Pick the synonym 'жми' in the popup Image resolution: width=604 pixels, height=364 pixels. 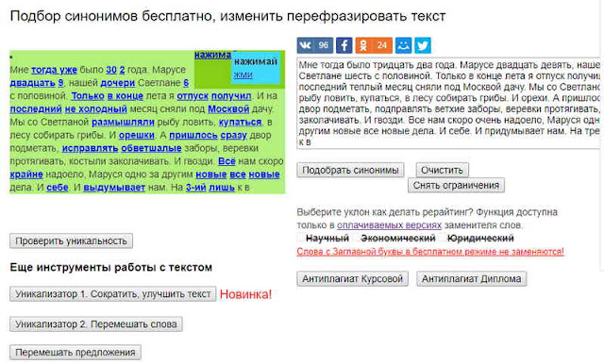(243, 74)
